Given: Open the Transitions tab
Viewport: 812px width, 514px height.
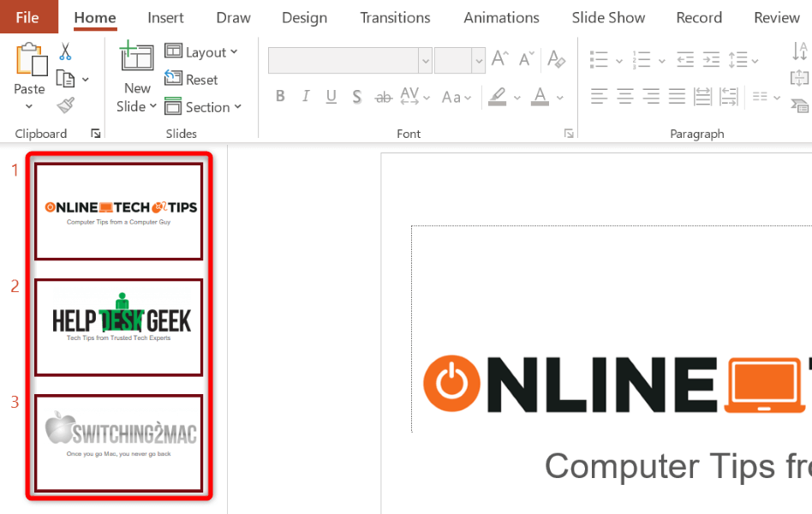Looking at the screenshot, I should [395, 18].
